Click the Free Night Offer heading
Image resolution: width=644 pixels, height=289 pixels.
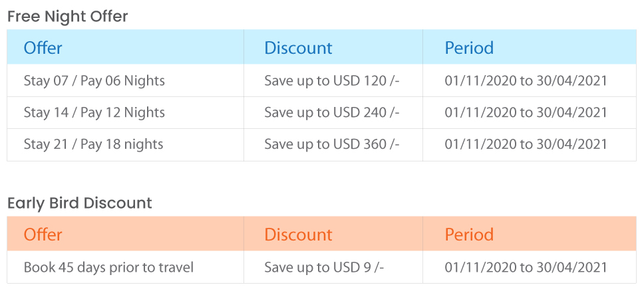[x=68, y=17]
